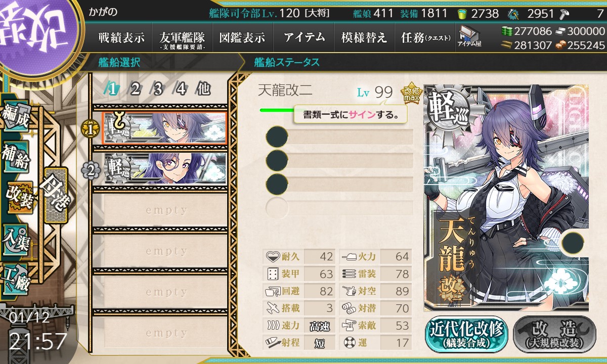Click the 母港 home port button

point(56,195)
